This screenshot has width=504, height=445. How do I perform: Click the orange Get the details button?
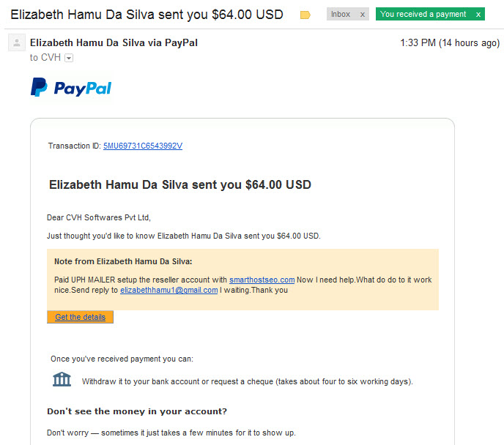[80, 317]
